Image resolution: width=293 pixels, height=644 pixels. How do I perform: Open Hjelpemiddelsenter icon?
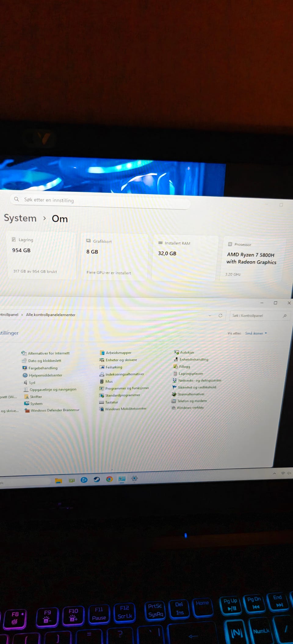(x=25, y=375)
